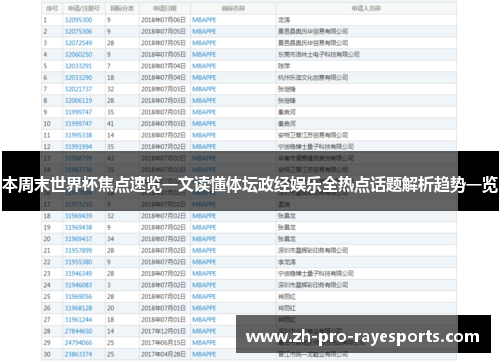Open registration number 27844650 link
Screen dimensions: 500x362
78,331
